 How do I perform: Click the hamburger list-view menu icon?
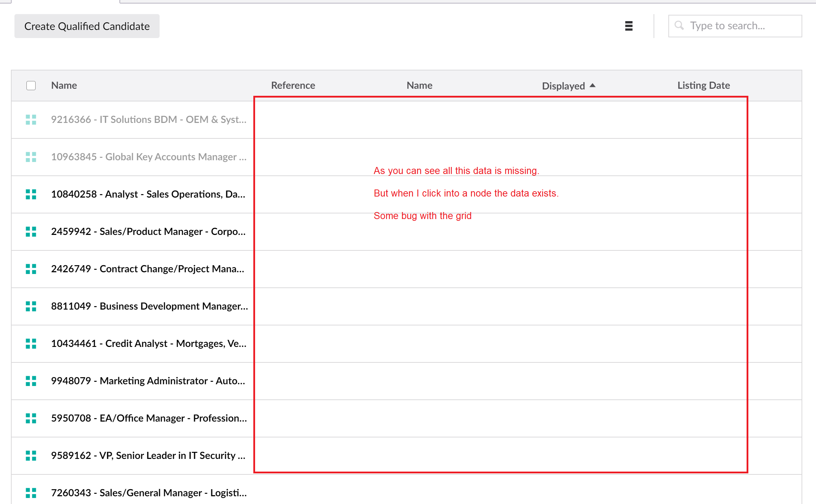point(629,26)
